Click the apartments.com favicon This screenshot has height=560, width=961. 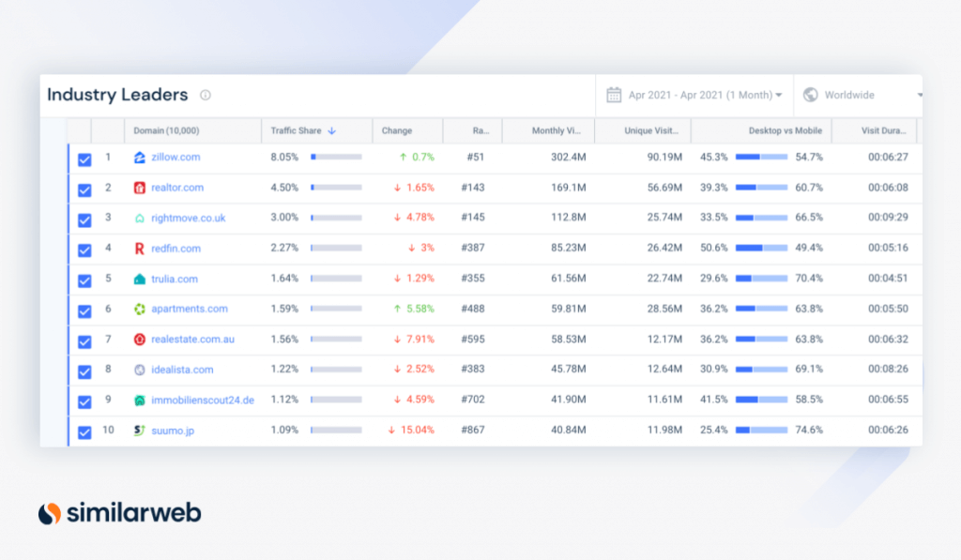pos(140,309)
